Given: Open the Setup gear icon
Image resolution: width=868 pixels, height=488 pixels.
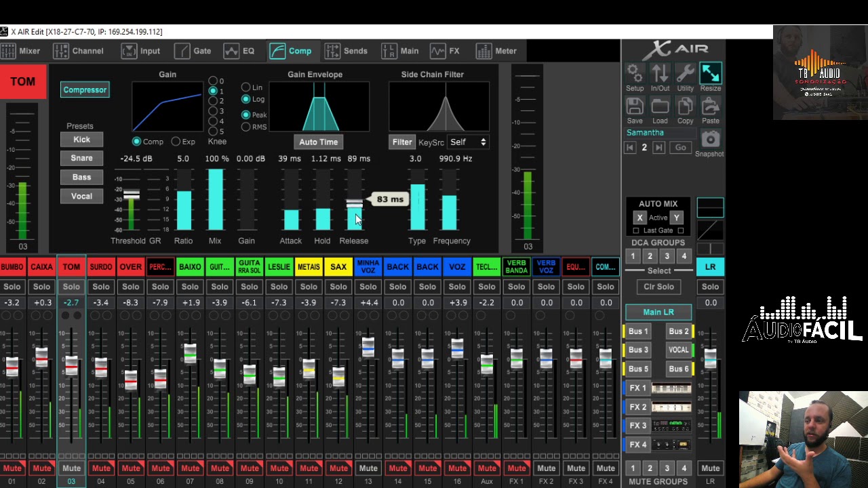Looking at the screenshot, I should 635,73.
